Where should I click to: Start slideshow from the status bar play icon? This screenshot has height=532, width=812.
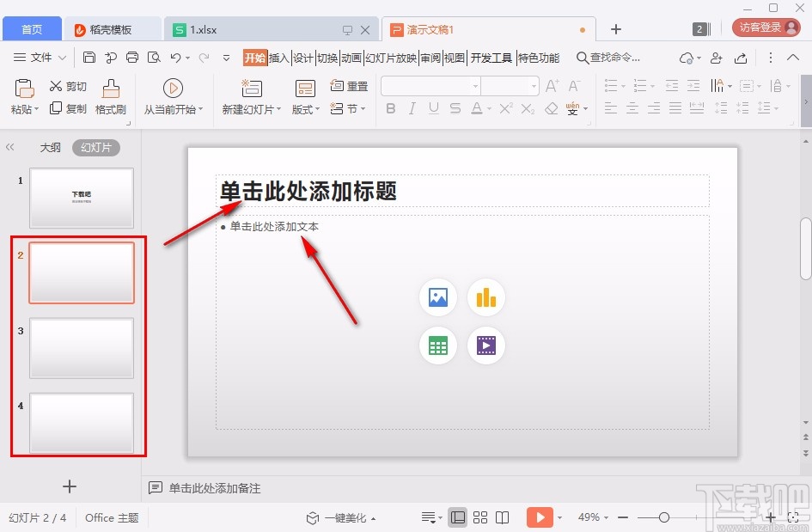click(x=540, y=517)
